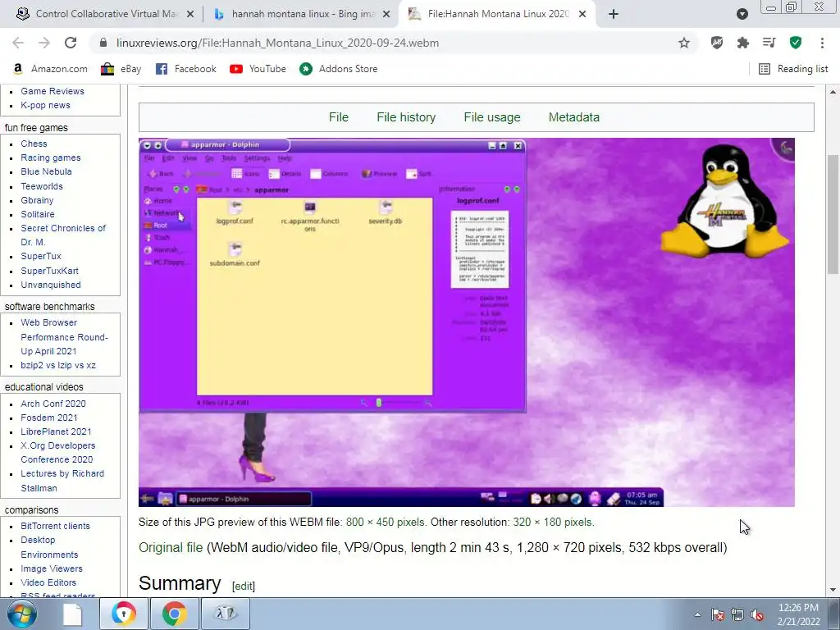Image resolution: width=840 pixels, height=630 pixels.
Task: Show hidden system tray icons arrow
Action: (x=697, y=614)
